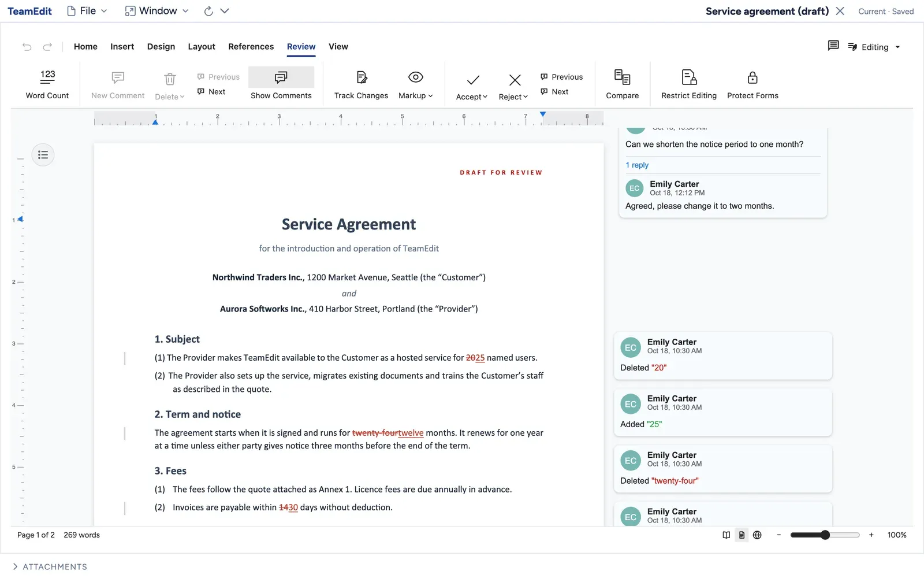Open the File menu

(x=87, y=11)
